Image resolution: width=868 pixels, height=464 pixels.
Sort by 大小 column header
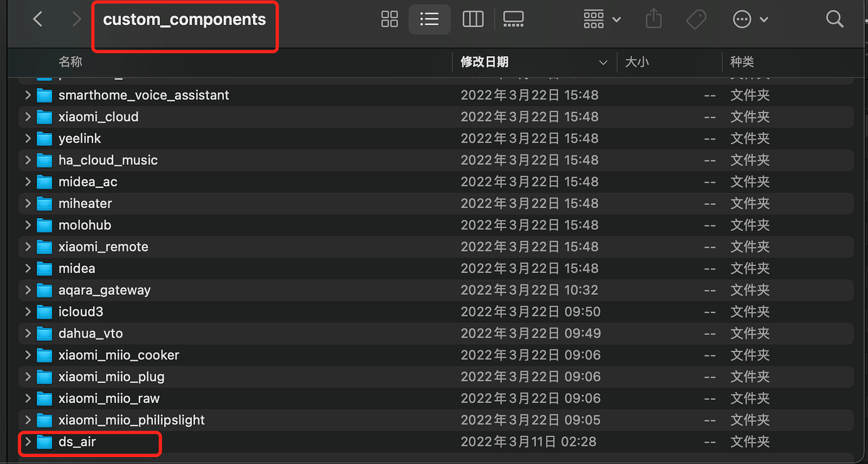637,62
